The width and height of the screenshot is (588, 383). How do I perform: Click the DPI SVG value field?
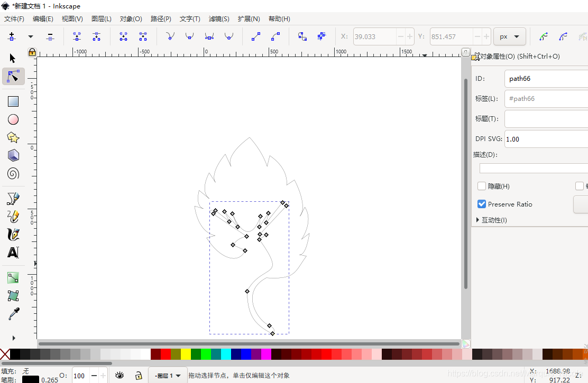[546, 139]
